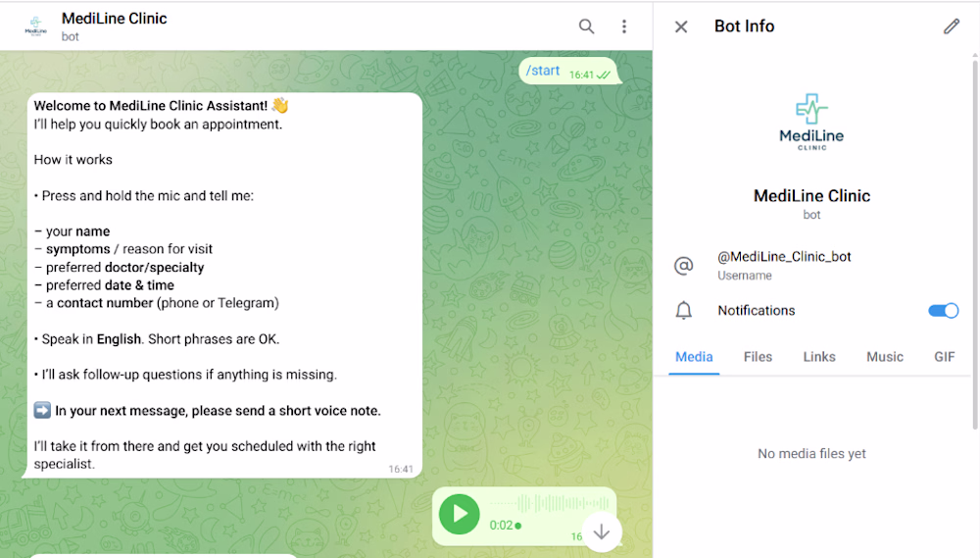
Task: Click the bell notifications icon
Action: click(x=684, y=310)
